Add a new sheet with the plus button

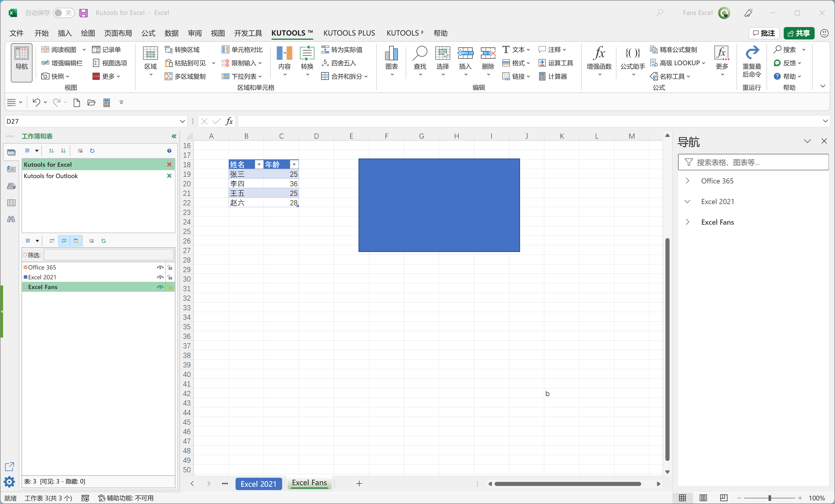[x=359, y=484]
